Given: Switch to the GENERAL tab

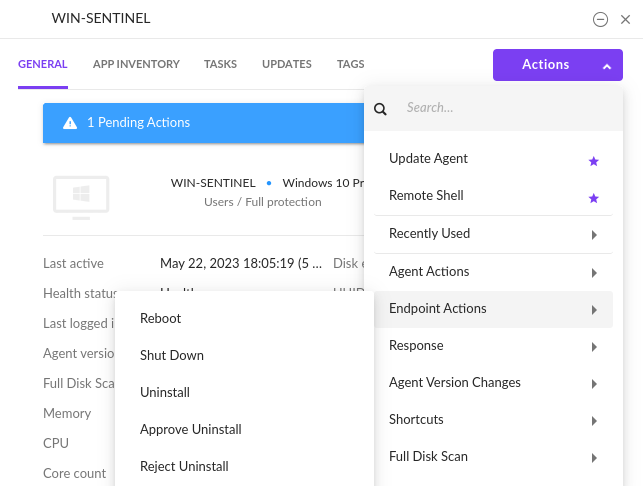Looking at the screenshot, I should coord(43,64).
